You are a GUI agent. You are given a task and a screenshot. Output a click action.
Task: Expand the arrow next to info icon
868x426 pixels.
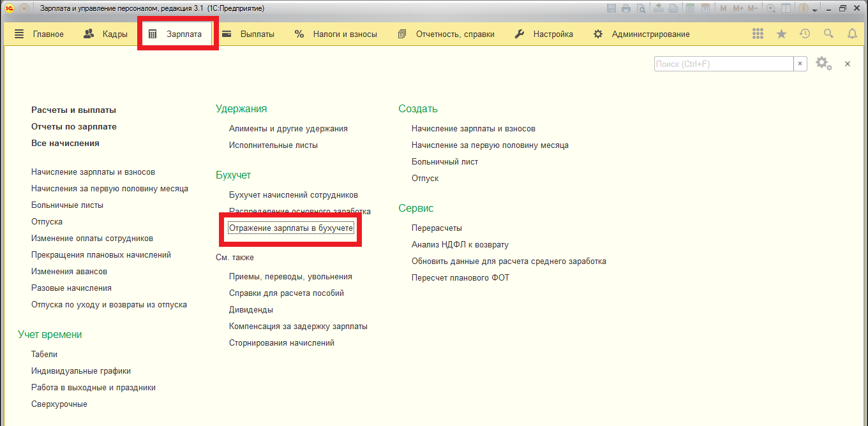(x=815, y=10)
